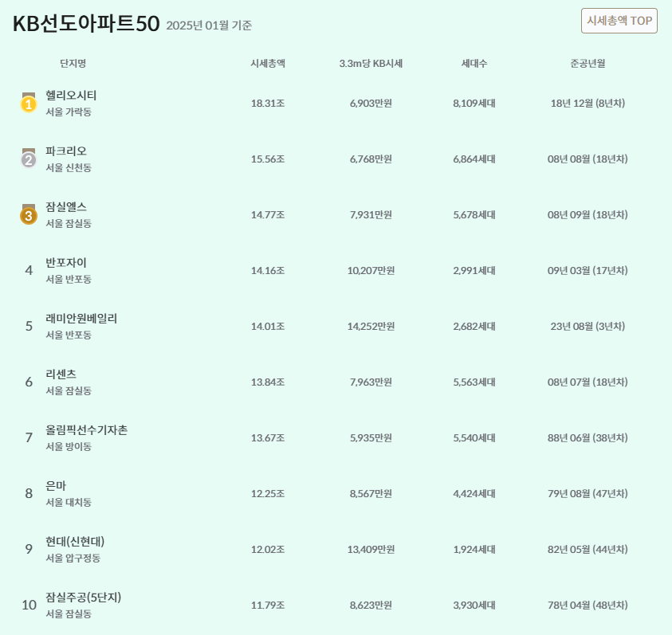Viewport: 672px width, 635px height.
Task: Click the 준공년월 column header
Action: [588, 64]
